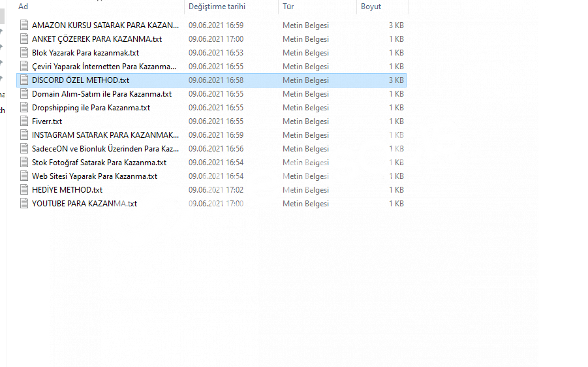Viewport: 588px width, 367px height.
Task: Click the 3 KB size of DİSCORD ÖZEL METHOD
Action: point(396,80)
